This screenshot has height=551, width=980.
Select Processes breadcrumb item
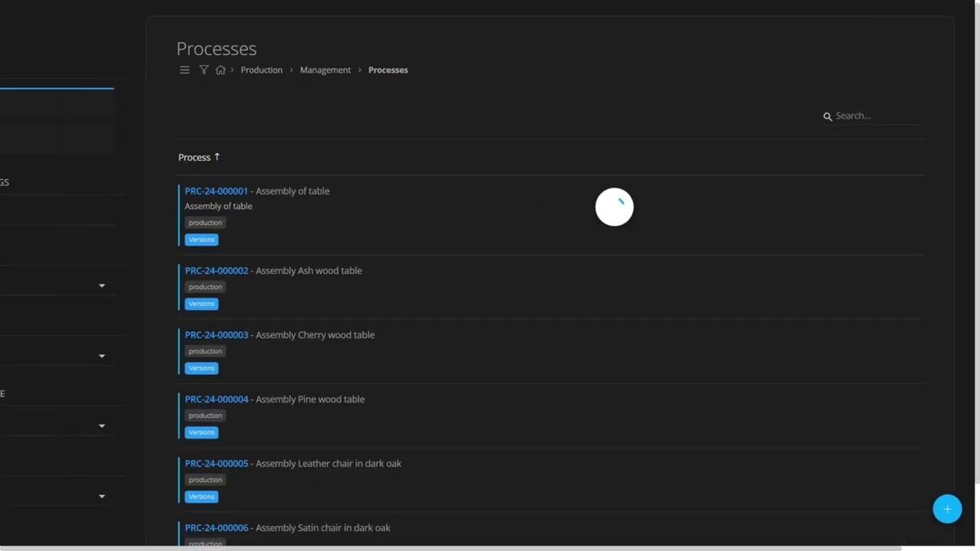pos(388,70)
